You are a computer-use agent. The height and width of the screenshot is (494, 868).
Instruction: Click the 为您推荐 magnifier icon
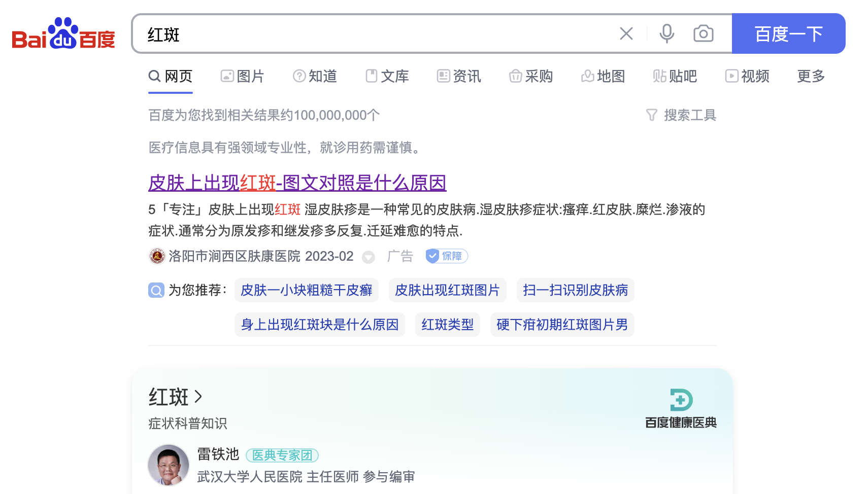(156, 290)
